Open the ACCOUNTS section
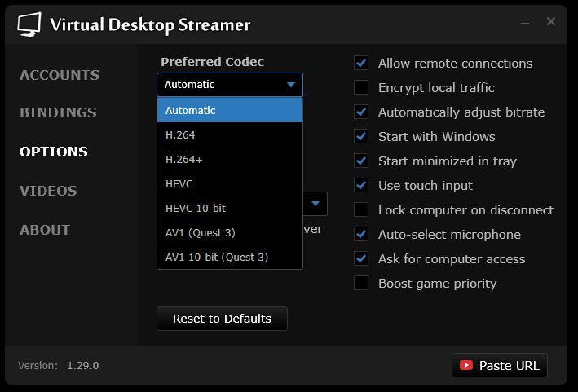This screenshot has height=392, width=578. point(60,75)
